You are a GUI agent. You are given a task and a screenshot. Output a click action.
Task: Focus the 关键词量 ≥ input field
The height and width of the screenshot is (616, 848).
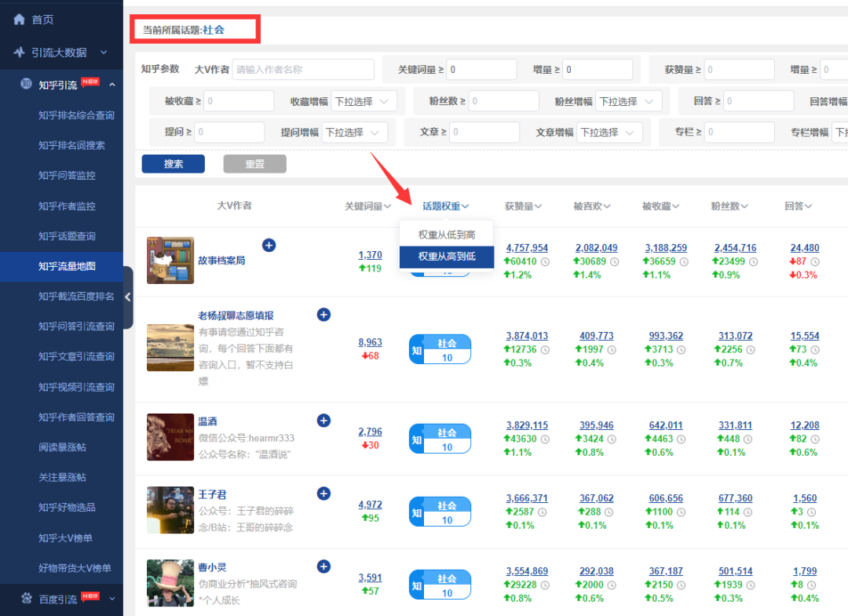click(x=481, y=70)
